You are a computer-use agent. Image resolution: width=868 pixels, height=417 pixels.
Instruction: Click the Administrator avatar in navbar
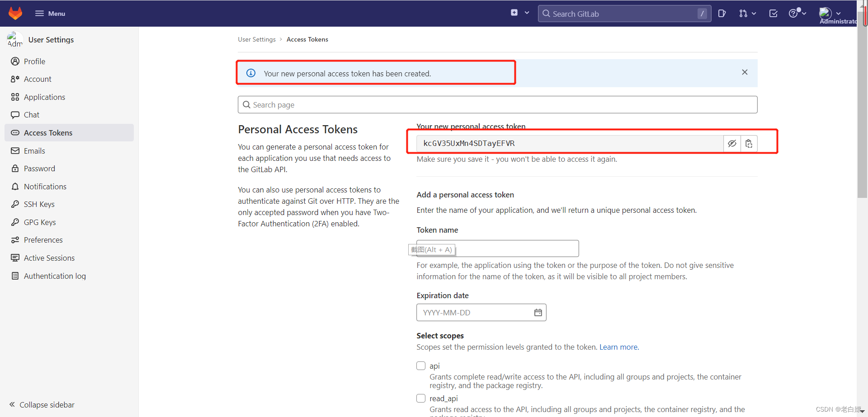click(826, 13)
